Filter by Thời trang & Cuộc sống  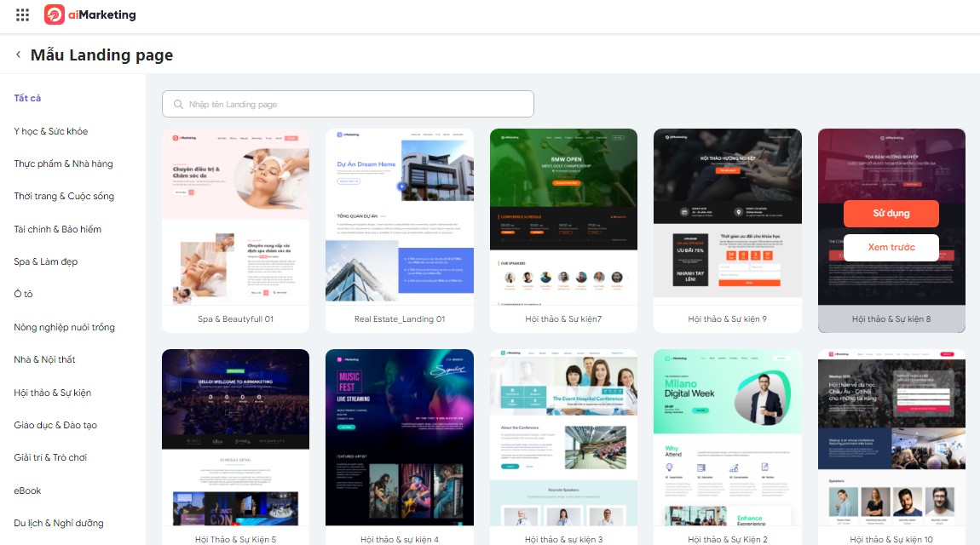65,196
